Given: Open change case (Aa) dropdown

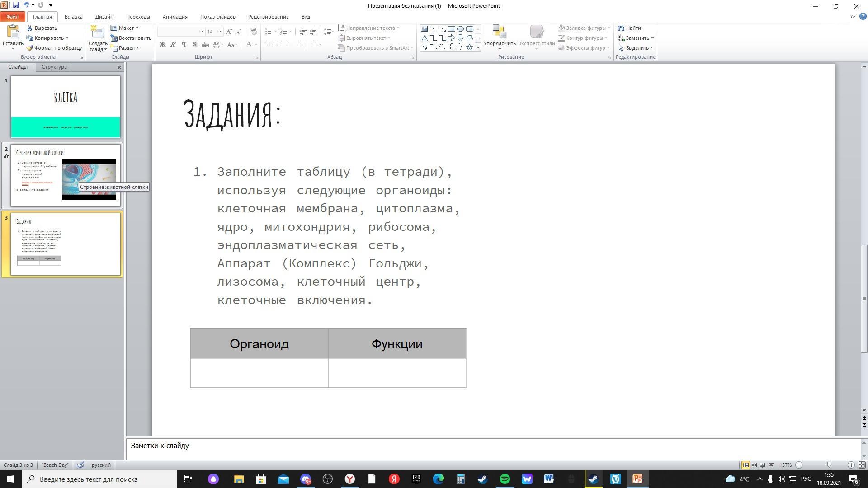Looking at the screenshot, I should tap(232, 44).
